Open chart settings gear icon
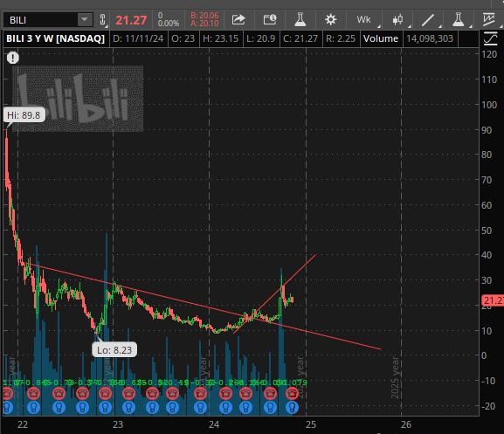504x434 pixels. point(330,20)
